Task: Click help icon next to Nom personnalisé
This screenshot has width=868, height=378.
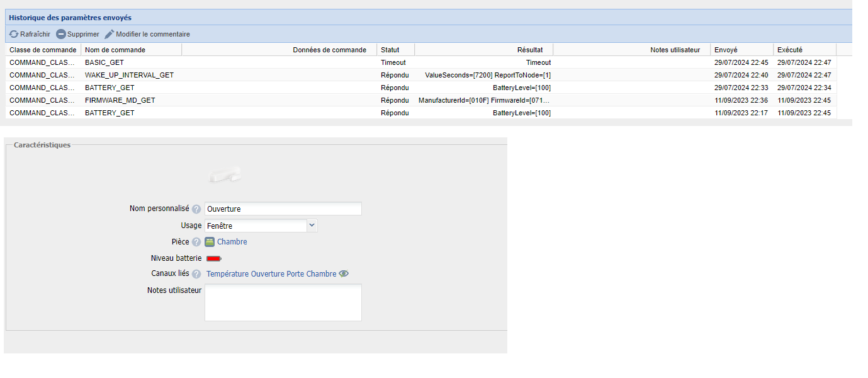Action: [196, 209]
